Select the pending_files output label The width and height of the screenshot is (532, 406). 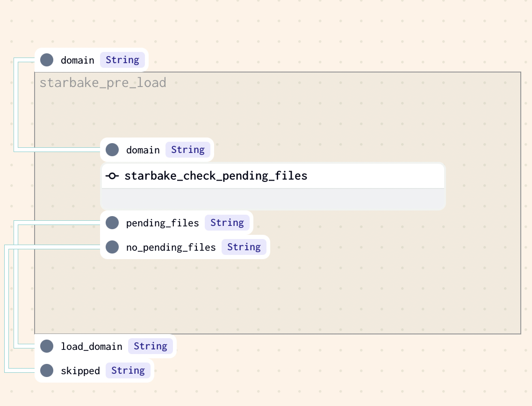[x=163, y=223]
